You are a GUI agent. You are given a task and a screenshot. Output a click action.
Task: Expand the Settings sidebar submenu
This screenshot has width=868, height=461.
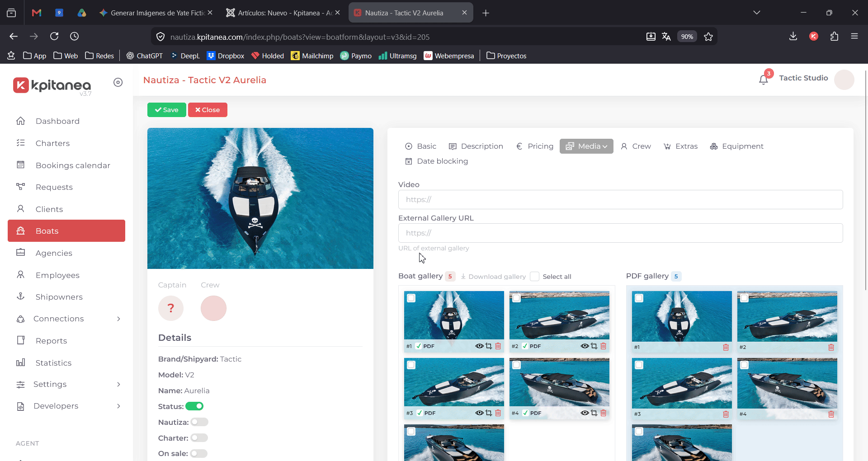[66, 384]
